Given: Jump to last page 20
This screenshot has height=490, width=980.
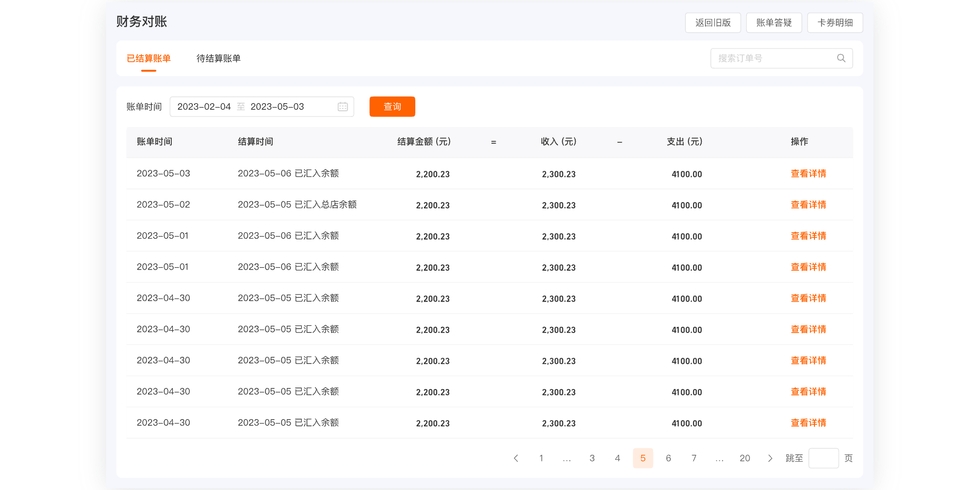Looking at the screenshot, I should click(745, 458).
